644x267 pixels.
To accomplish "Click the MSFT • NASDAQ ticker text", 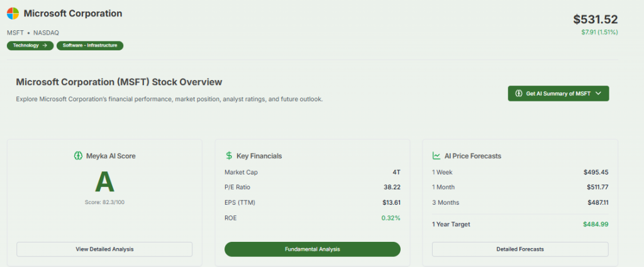I will click(33, 33).
